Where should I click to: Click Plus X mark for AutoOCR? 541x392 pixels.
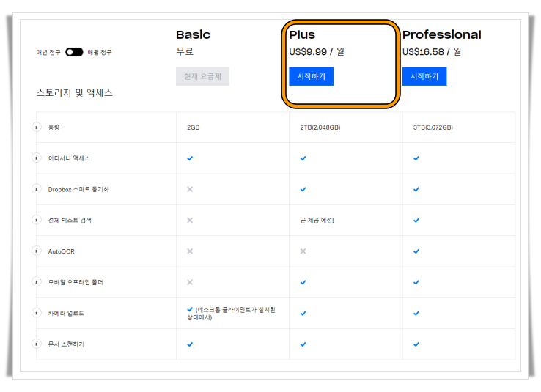point(303,251)
